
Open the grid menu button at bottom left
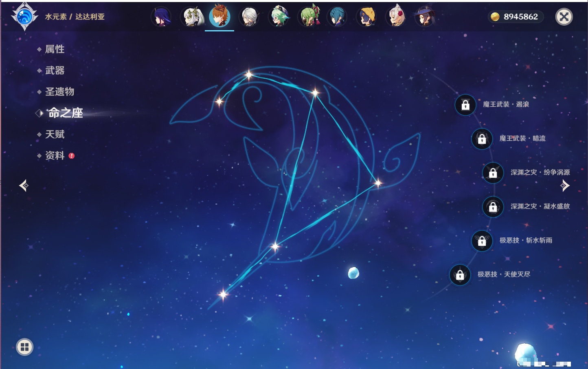pos(24,347)
